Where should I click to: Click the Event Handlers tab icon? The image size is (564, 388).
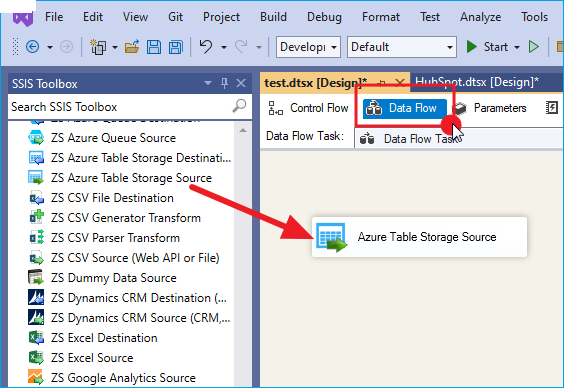click(x=551, y=108)
